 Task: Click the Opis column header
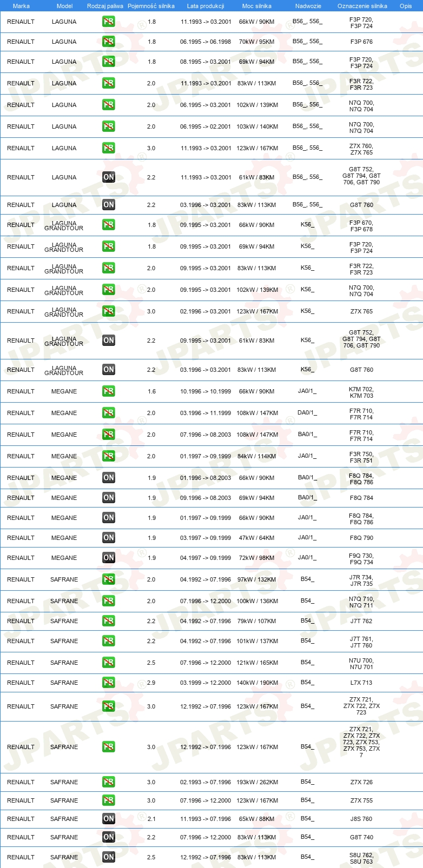[x=406, y=6]
